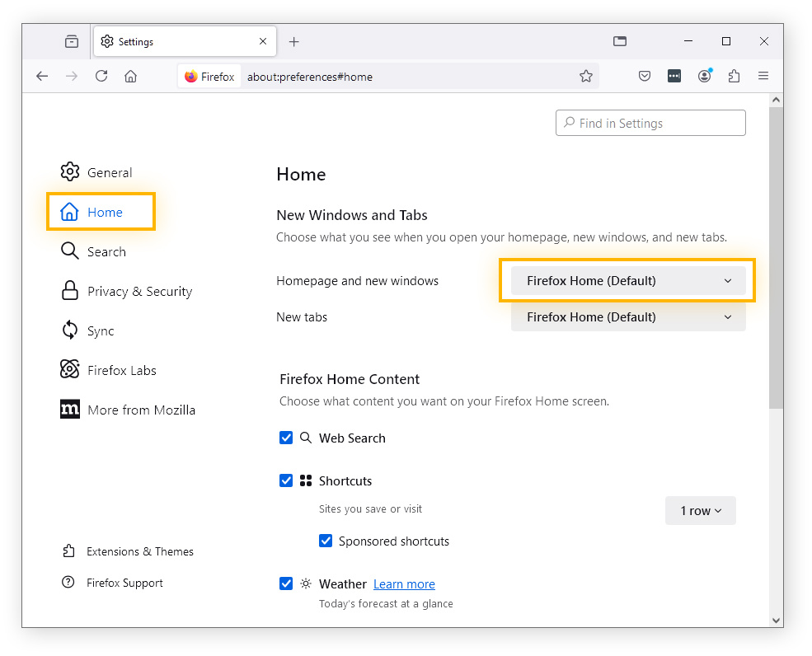Open the hamburger application menu
812x656 pixels.
click(x=763, y=76)
